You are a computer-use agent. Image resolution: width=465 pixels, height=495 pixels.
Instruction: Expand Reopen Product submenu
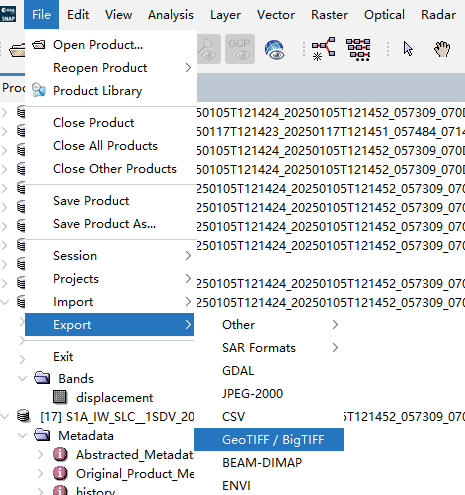(110, 68)
